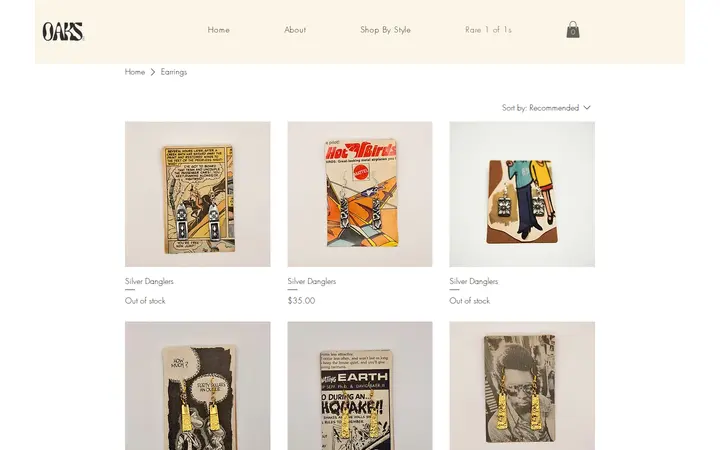View the 'How Much?' gold earrings thumbnail
This screenshot has height=450, width=720.
point(197,386)
